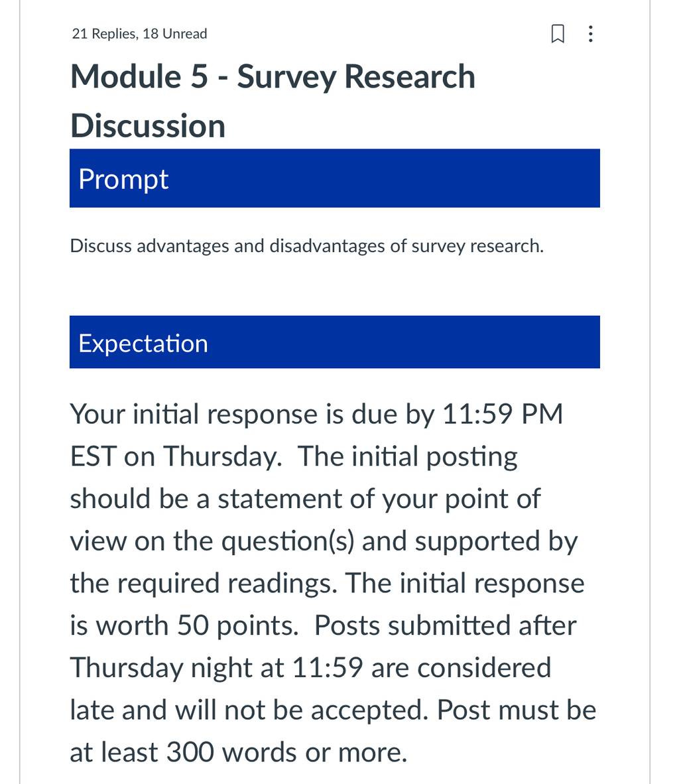Select the blue Expectation header banner

click(334, 342)
